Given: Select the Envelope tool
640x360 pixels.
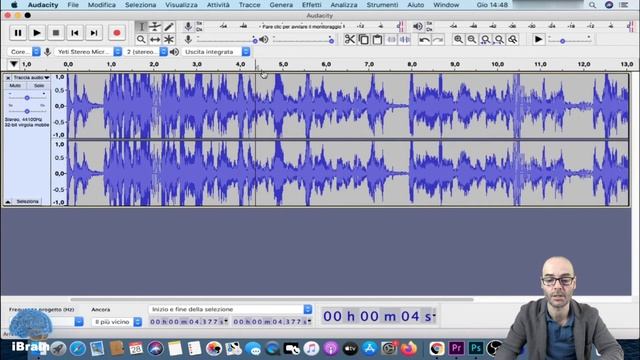Looking at the screenshot, I should pos(155,27).
